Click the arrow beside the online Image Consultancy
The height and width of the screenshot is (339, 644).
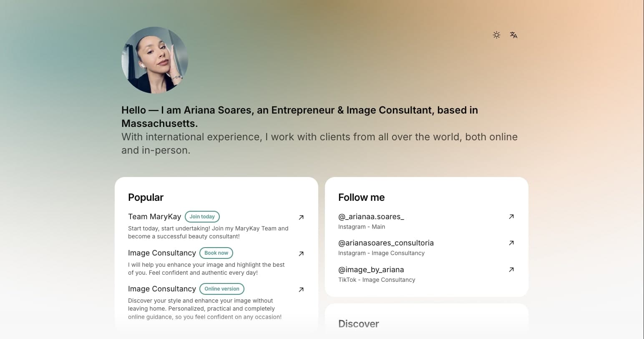coord(301,289)
